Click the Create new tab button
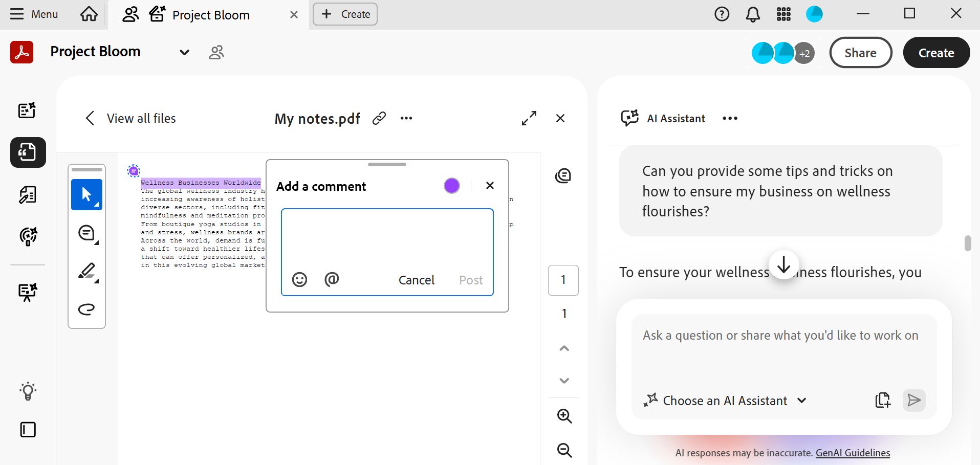Viewport: 980px width, 465px height. click(x=345, y=14)
